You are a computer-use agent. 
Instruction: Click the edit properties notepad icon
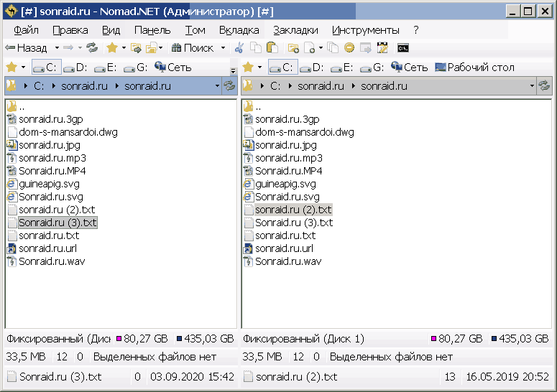click(382, 47)
